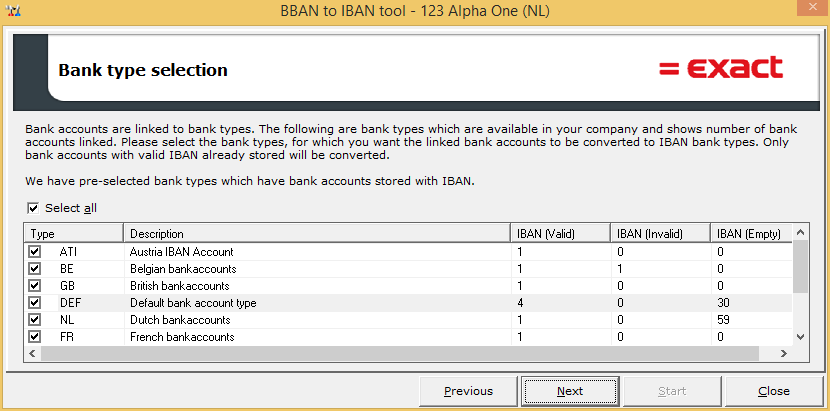Viewport: 830px width, 411px height.
Task: Sort by the Description column header
Action: (317, 234)
